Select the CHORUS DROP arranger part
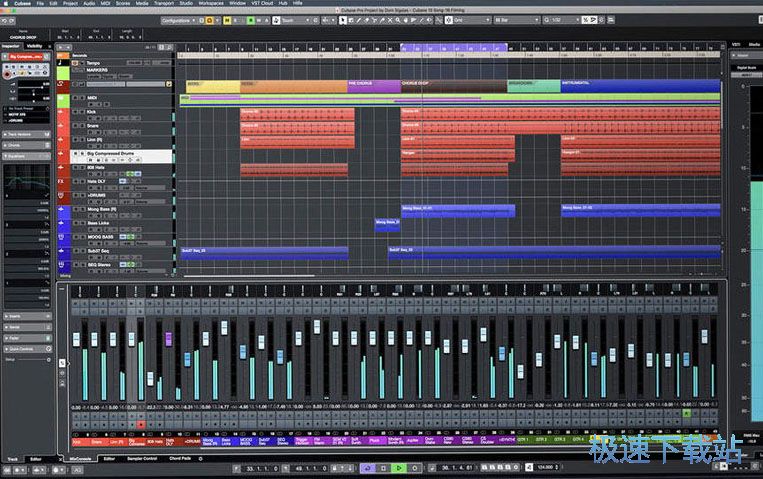The width and height of the screenshot is (763, 479). point(454,86)
